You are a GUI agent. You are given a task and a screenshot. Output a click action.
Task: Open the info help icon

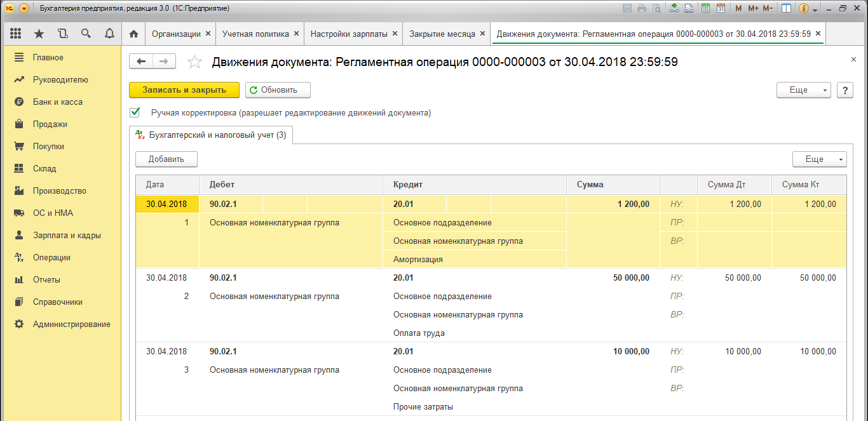[x=803, y=9]
